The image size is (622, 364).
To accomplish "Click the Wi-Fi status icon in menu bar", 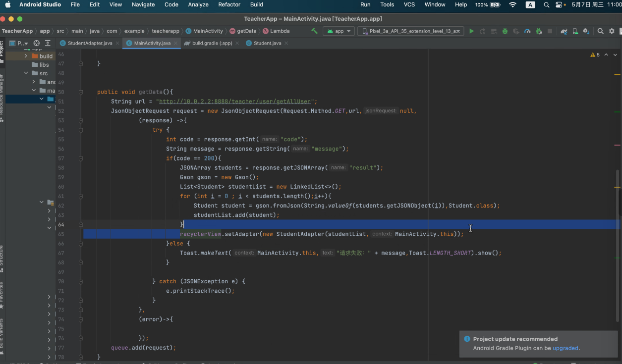I will point(512,4).
